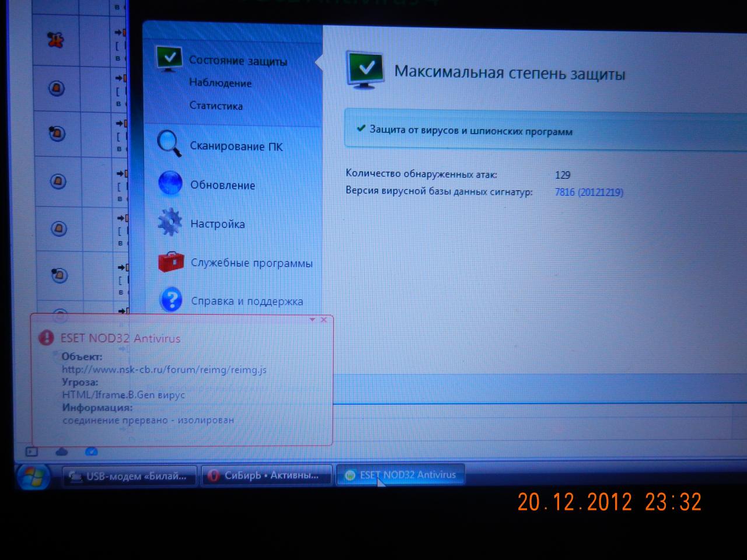Open the Статистика section

(x=215, y=106)
